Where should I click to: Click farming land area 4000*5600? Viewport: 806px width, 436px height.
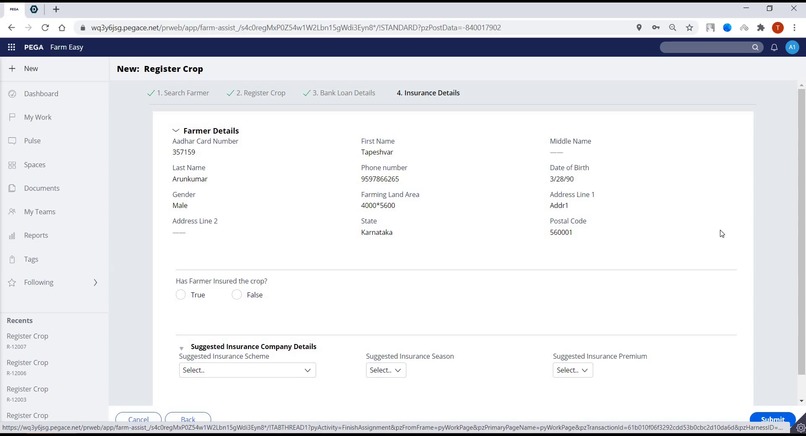coord(378,206)
